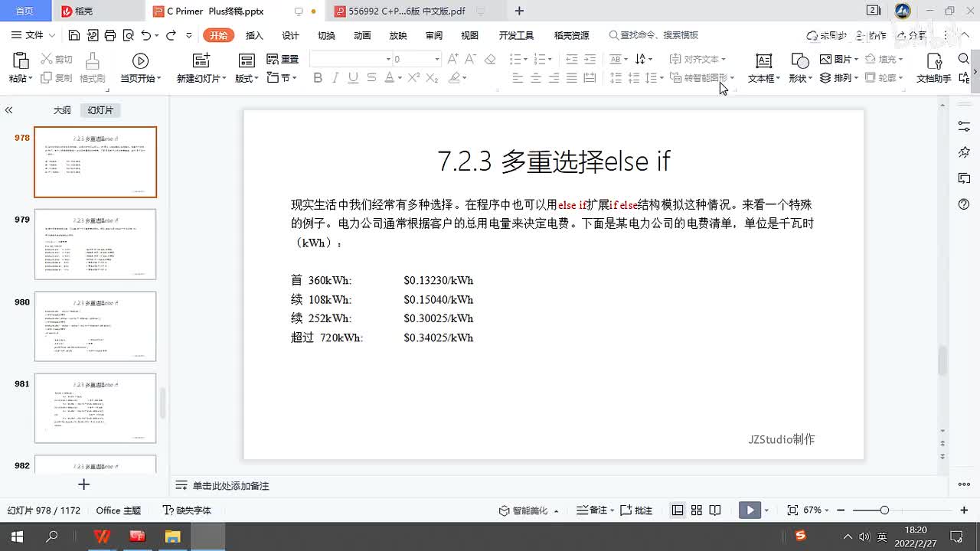
Task: Toggle Bold formatting
Action: point(318,77)
